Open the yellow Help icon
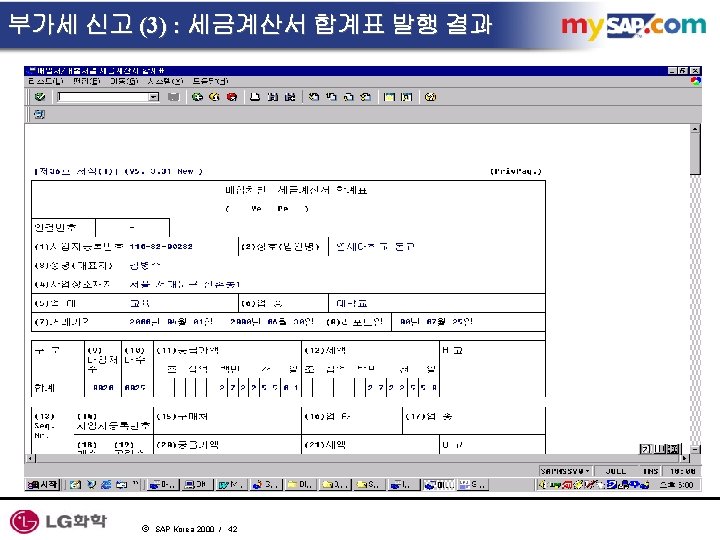 (430, 97)
